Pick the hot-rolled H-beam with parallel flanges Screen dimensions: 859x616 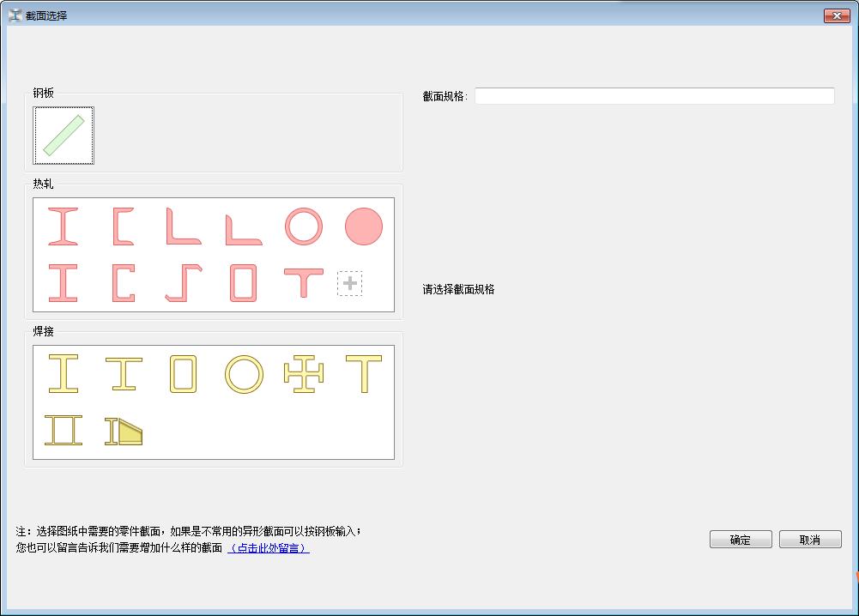[x=63, y=283]
